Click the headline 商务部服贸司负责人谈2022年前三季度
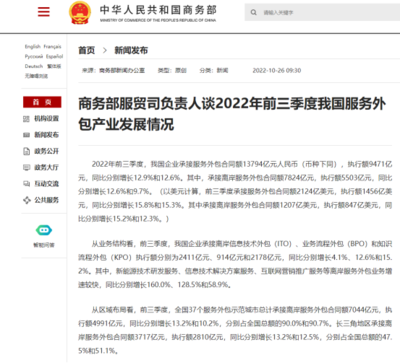This screenshot has height=363, width=400. pyautogui.click(x=232, y=114)
